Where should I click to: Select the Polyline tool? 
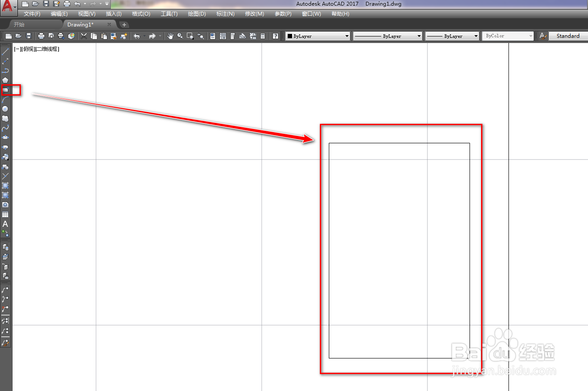[x=5, y=71]
